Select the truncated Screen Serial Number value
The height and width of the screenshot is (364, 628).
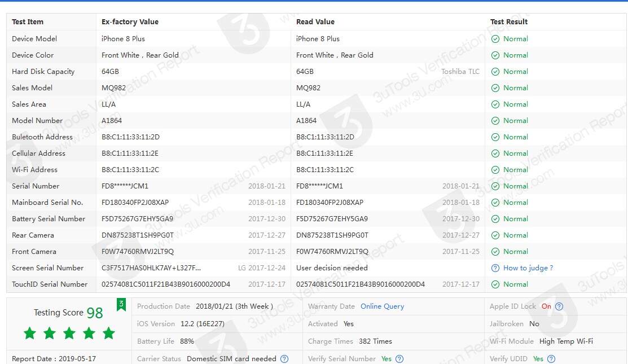151,268
